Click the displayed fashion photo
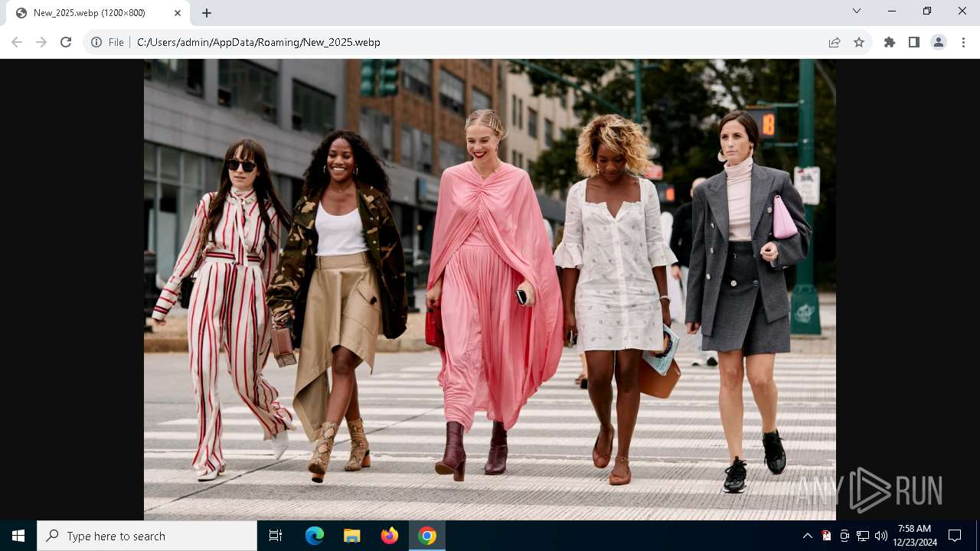 click(490, 289)
